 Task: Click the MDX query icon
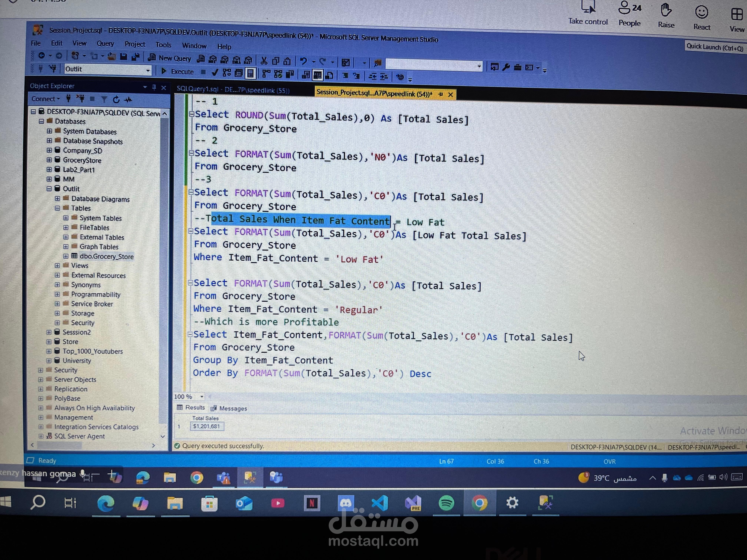(x=213, y=60)
